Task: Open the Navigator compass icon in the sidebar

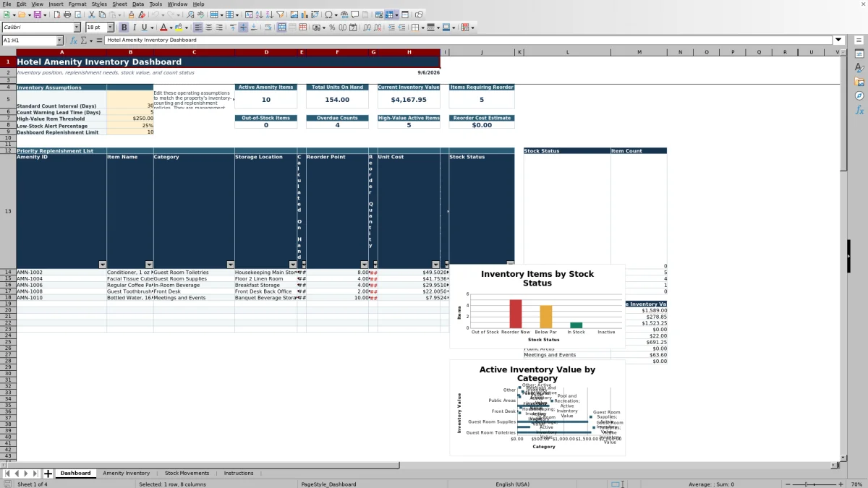Action: [859, 95]
